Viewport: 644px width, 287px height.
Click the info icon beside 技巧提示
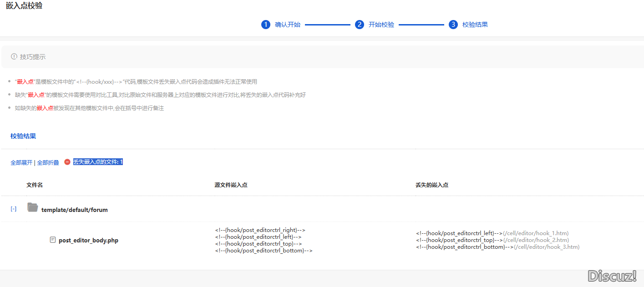click(14, 57)
